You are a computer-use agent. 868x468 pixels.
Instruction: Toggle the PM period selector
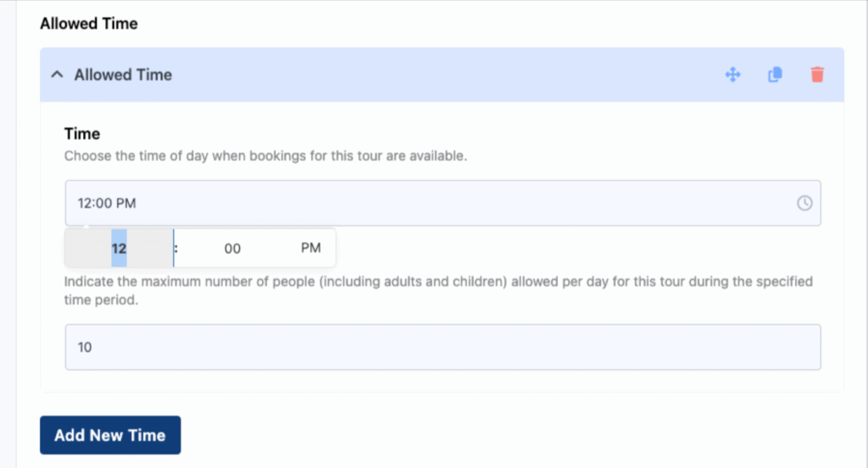coord(310,248)
